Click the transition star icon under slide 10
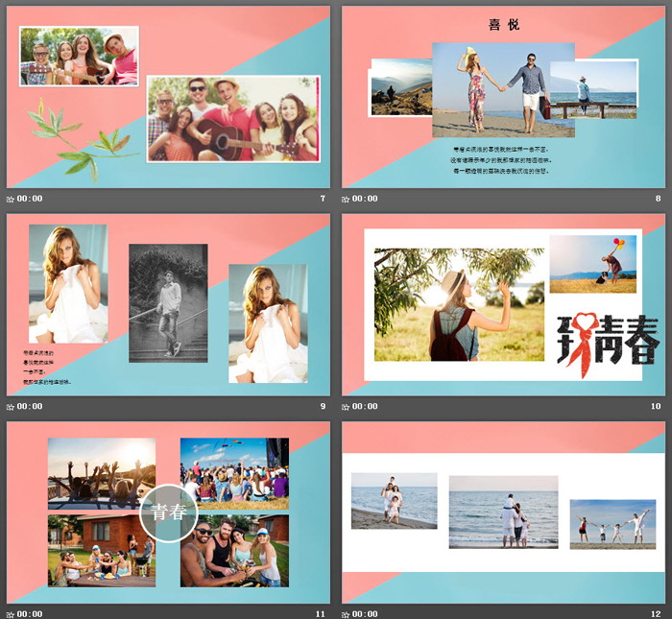 (x=347, y=406)
